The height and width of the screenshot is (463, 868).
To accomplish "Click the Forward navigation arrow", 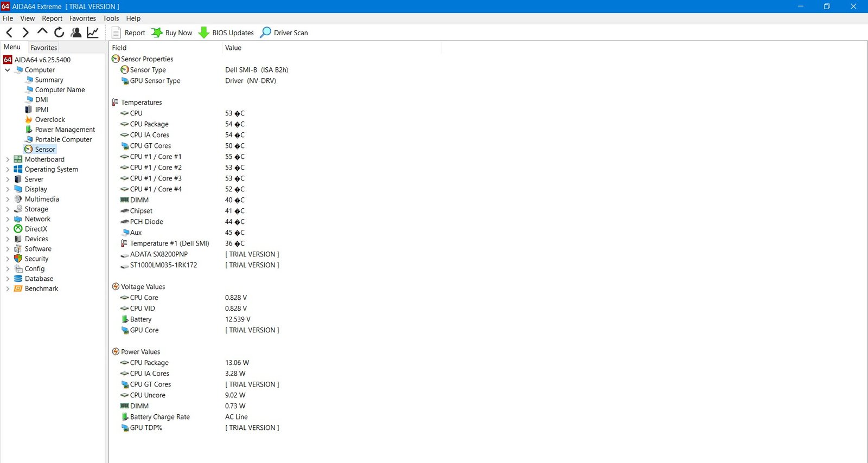I will tap(25, 33).
